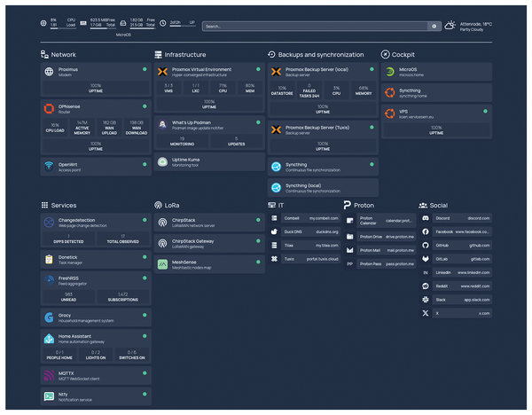Click the Uptime Kuma icon
Viewport: 532px width, 415px height.
point(163,161)
